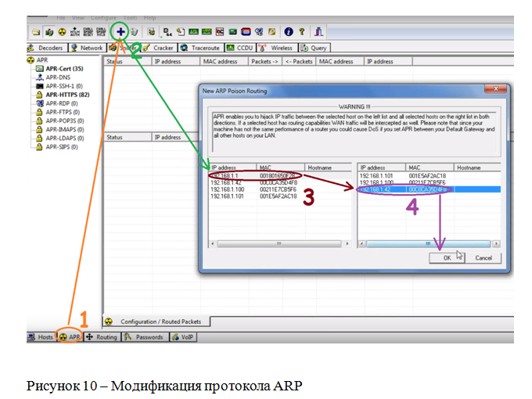The width and height of the screenshot is (532, 399).
Task: Open the Decoders tab
Action: [x=47, y=48]
